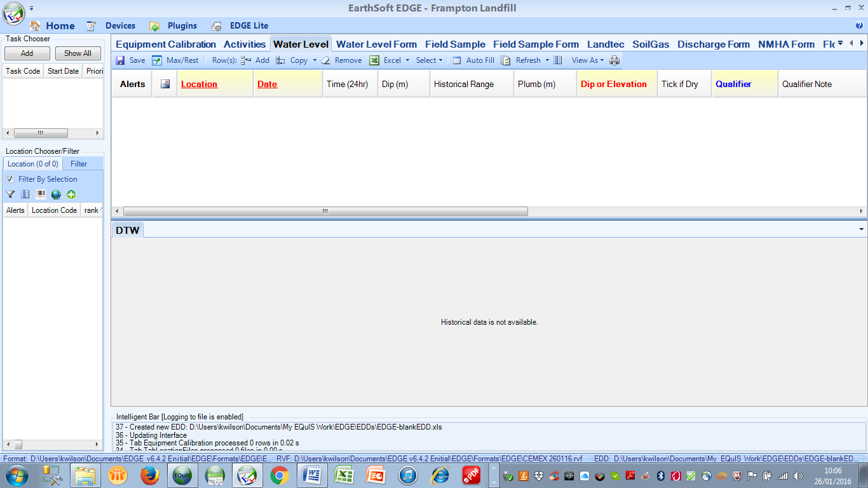Select the Filter tab in Location Chooser
This screenshot has width=868, height=488.
79,164
